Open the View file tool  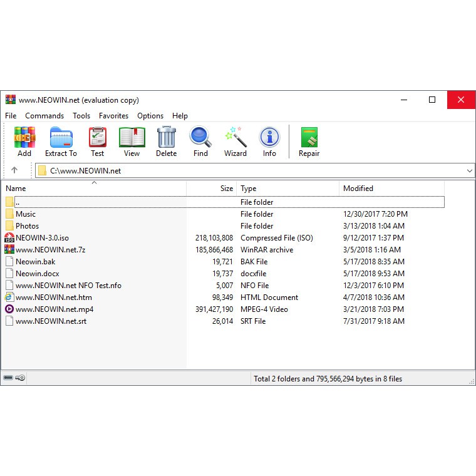pos(132,141)
